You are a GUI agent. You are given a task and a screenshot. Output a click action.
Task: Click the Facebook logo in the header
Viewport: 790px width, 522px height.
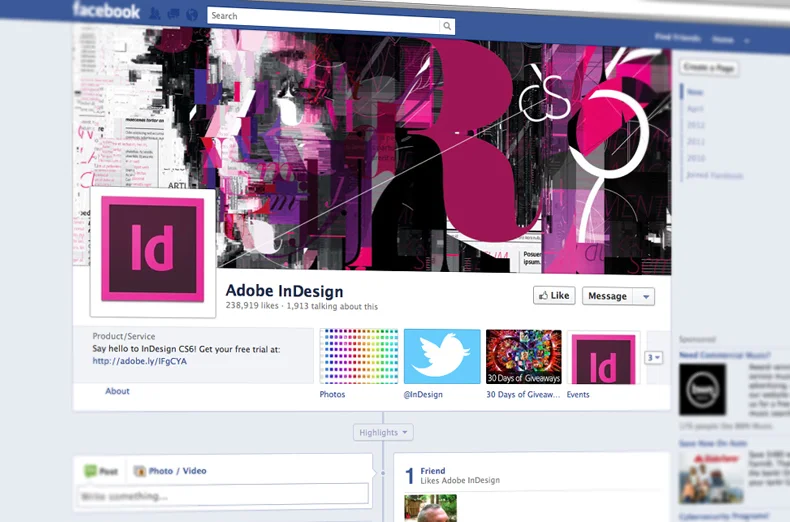click(x=106, y=11)
